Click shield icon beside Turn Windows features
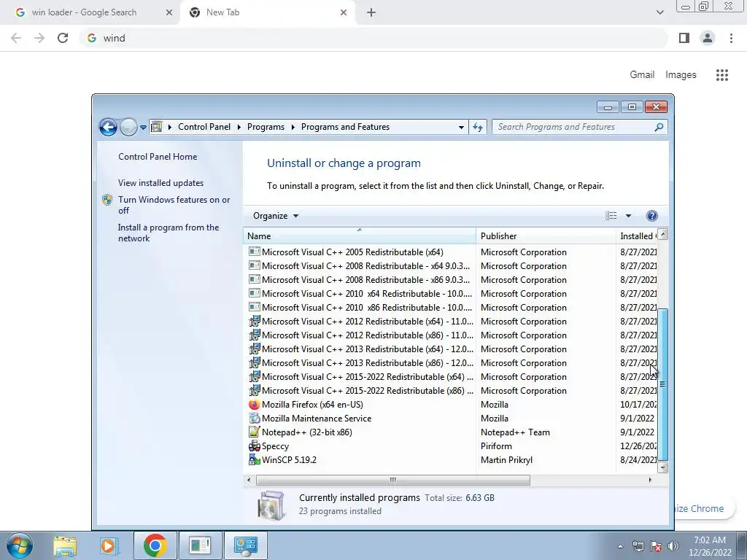Image resolution: width=747 pixels, height=560 pixels. pyautogui.click(x=107, y=200)
